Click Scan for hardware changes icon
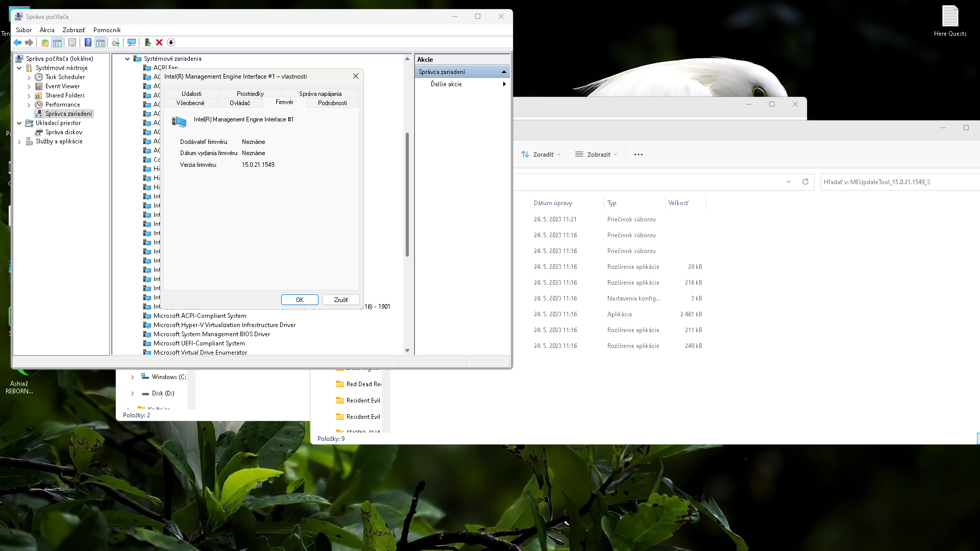The width and height of the screenshot is (980, 551). pyautogui.click(x=132, y=42)
